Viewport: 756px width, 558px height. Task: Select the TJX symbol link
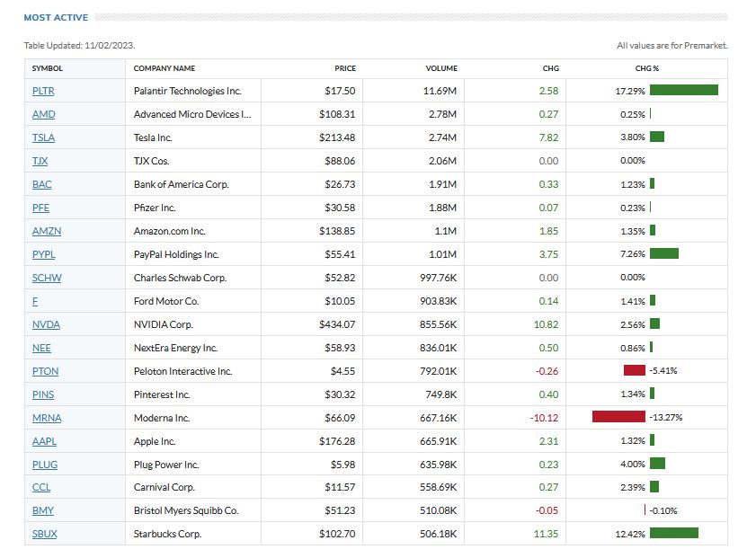[40, 161]
